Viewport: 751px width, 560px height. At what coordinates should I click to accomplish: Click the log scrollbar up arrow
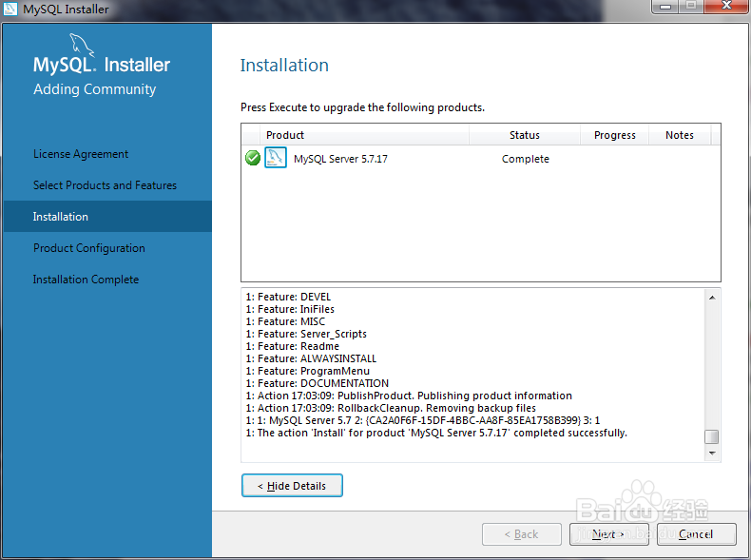tap(712, 298)
